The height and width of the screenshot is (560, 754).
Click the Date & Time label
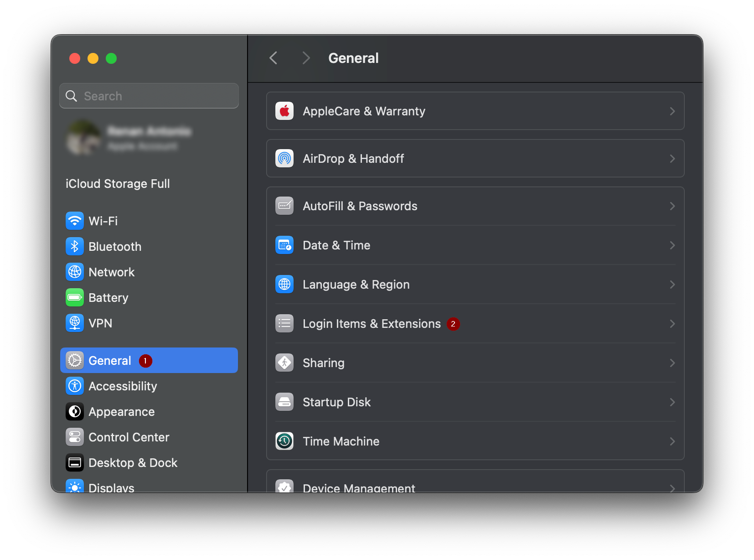point(336,245)
